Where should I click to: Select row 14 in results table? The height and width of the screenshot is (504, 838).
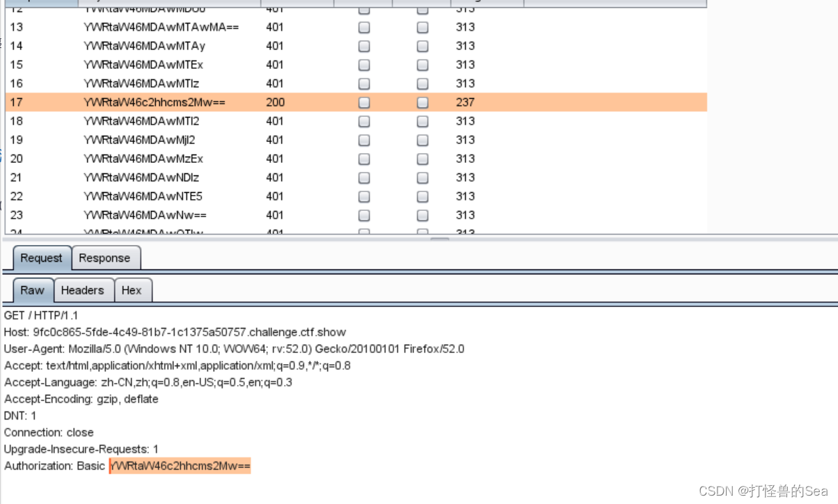(139, 46)
